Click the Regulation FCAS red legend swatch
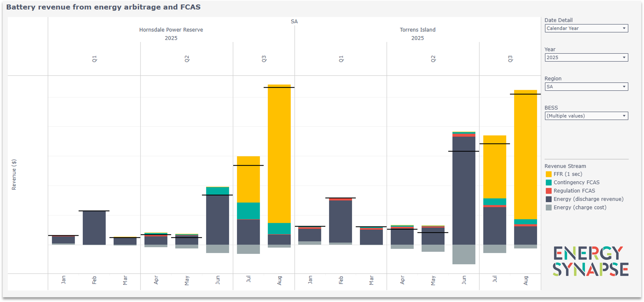The width and height of the screenshot is (644, 302). pos(549,191)
